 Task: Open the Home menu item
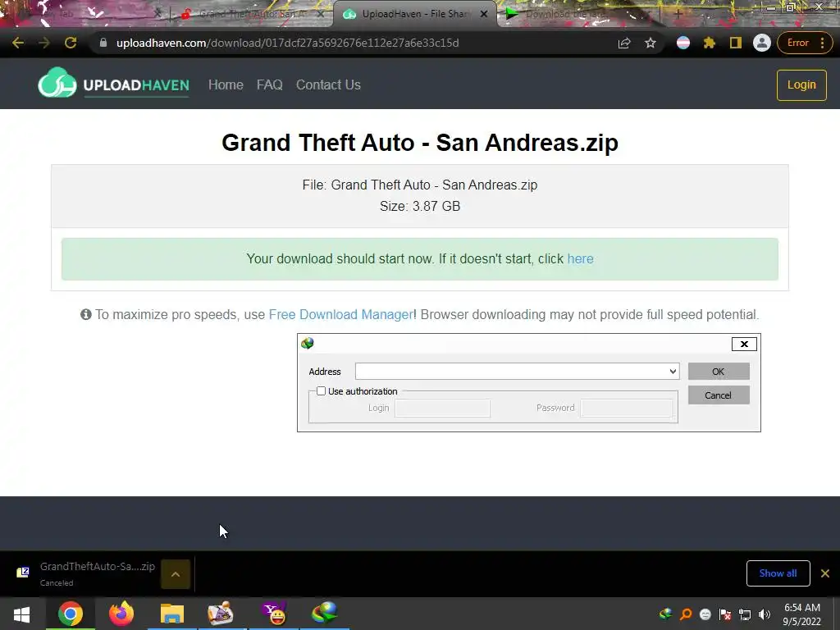click(x=226, y=84)
